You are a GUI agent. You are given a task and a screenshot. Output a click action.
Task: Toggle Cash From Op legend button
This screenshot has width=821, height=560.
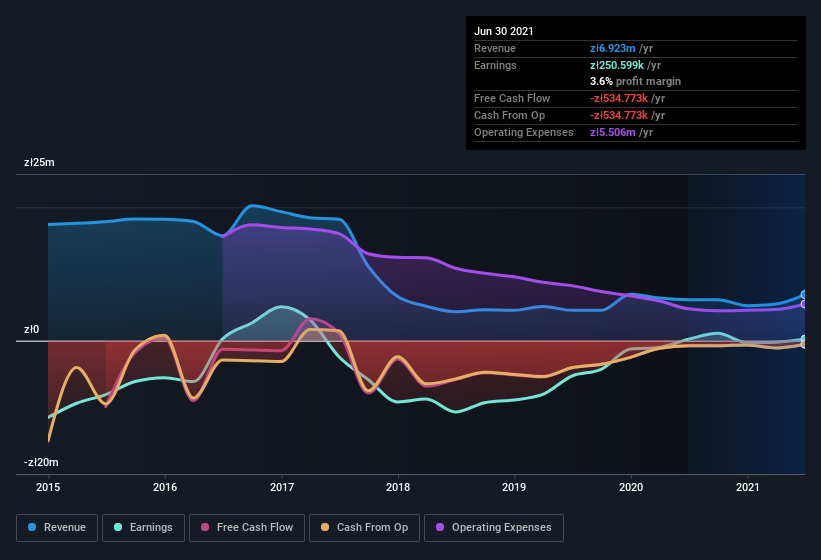coord(364,528)
